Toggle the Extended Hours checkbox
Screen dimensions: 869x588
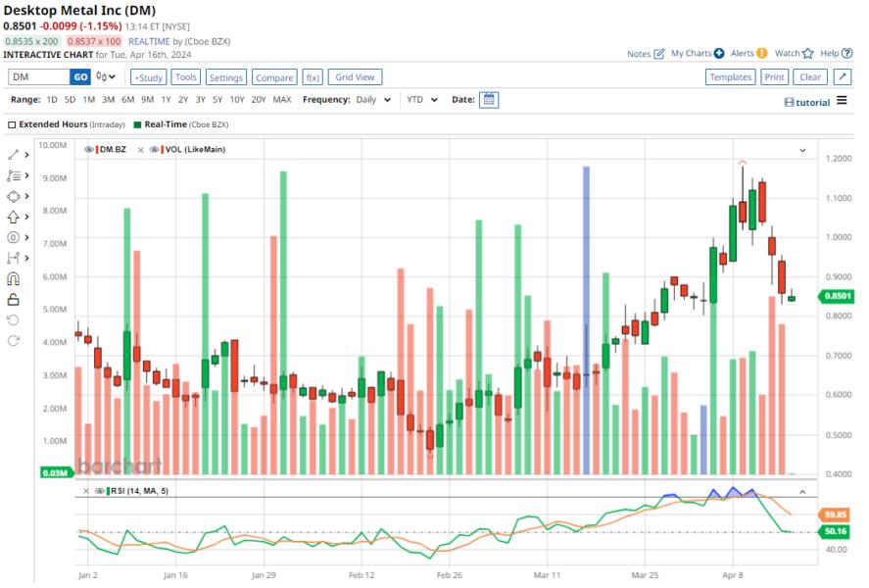[x=12, y=124]
